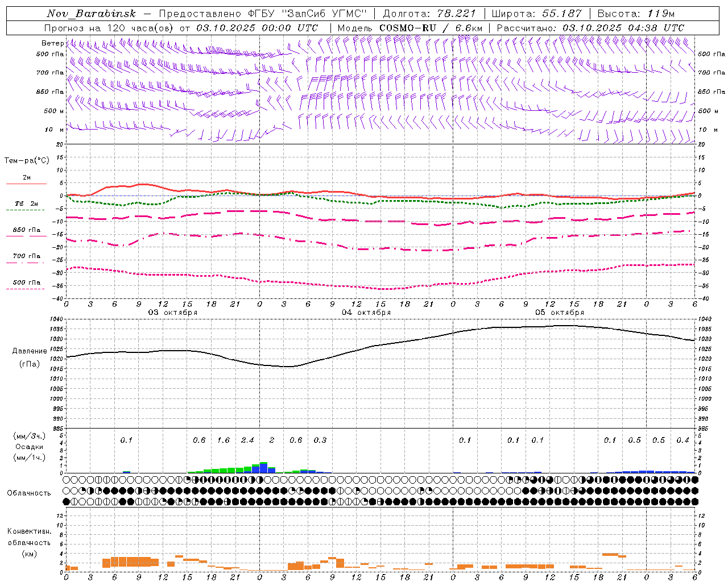Click the 03 октября date label
Screen dimensions: 728x582
[x=173, y=313]
